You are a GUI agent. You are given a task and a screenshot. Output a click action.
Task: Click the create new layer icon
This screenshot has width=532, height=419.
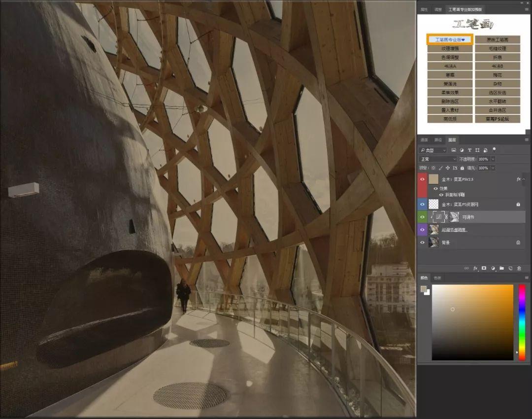click(x=510, y=268)
